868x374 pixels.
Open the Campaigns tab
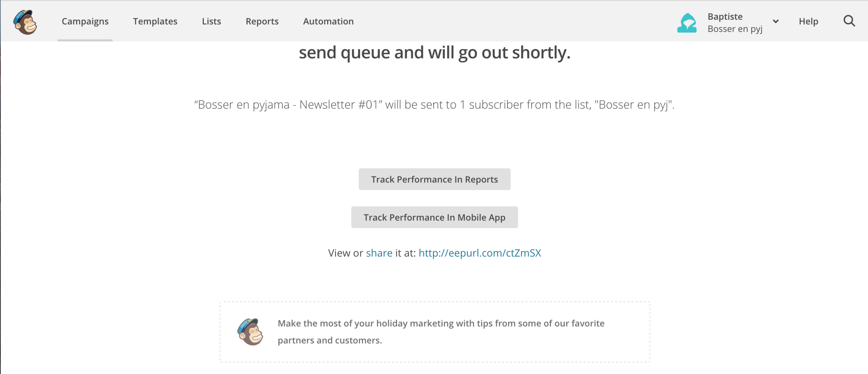click(85, 21)
